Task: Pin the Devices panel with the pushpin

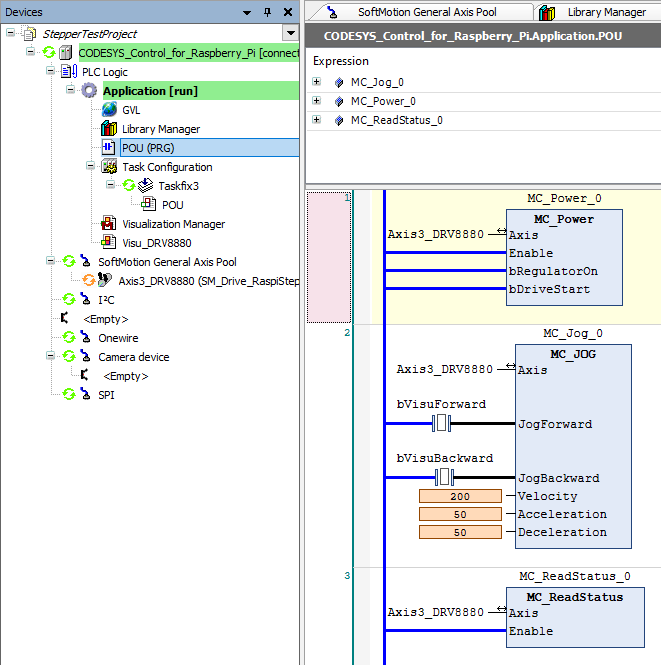Action: tap(267, 12)
